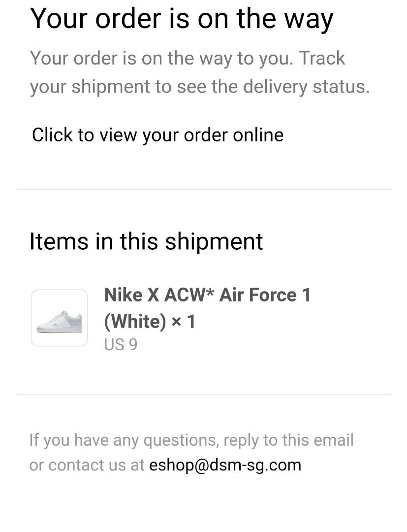407x532 pixels.
Task: Click the word 'online' in the order link
Action: click(258, 135)
